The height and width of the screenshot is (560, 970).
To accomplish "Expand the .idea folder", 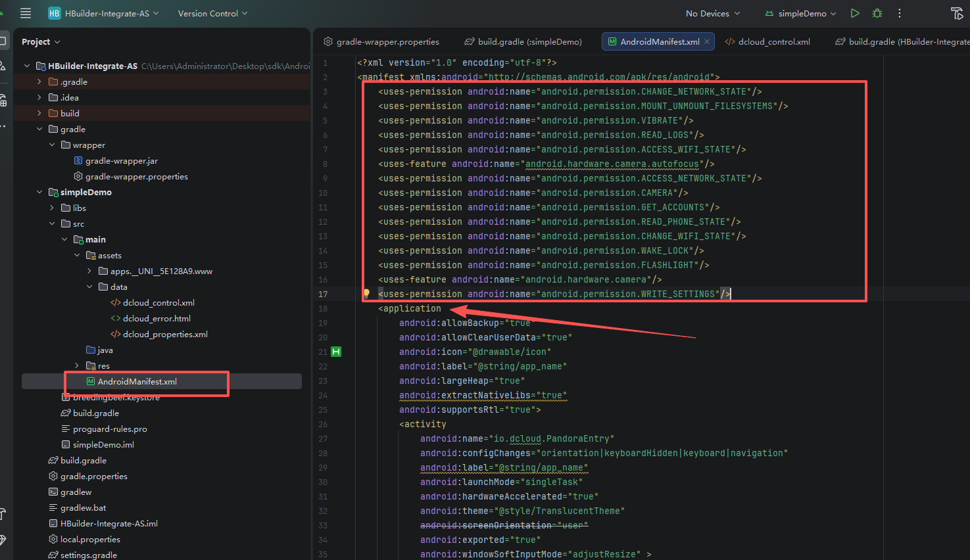I will tap(39, 97).
